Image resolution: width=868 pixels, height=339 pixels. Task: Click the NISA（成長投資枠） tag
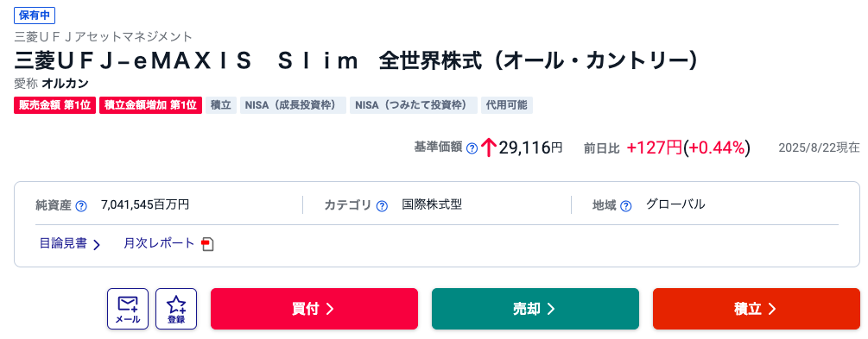(x=292, y=105)
